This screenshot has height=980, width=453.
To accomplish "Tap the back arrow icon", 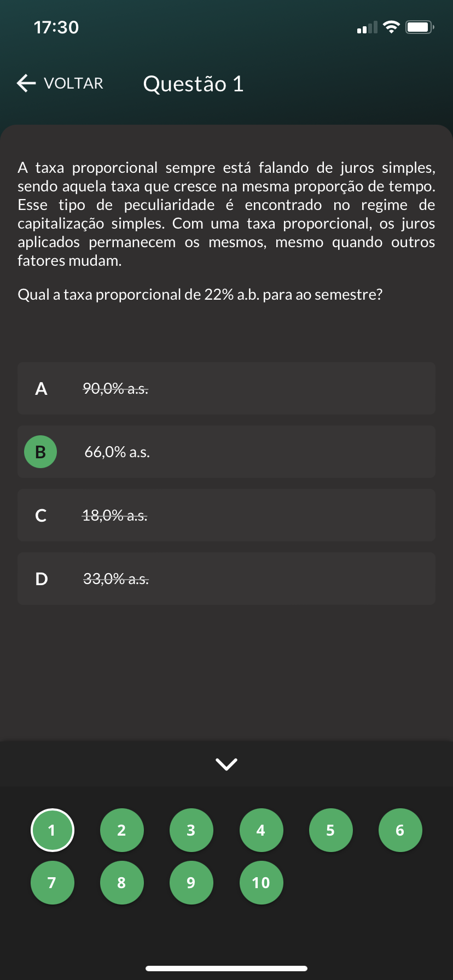I will (x=26, y=83).
